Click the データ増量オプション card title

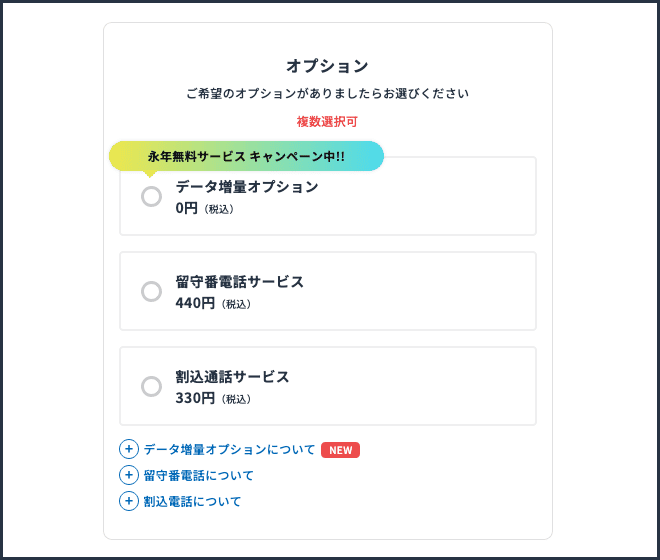247,187
